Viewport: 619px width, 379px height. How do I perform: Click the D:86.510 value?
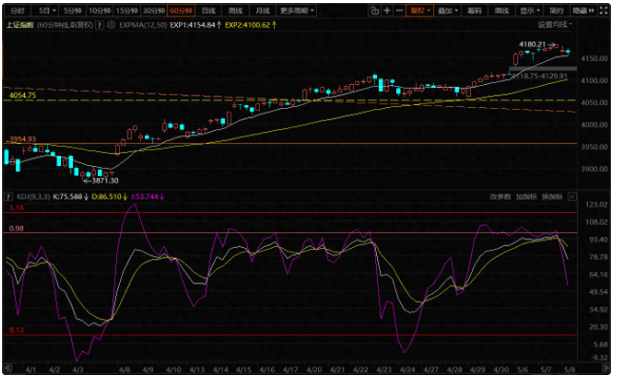click(x=109, y=197)
